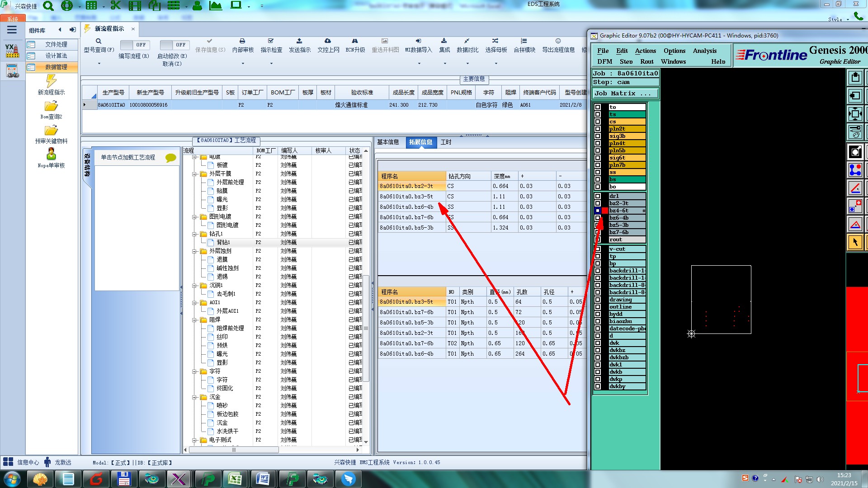The width and height of the screenshot is (868, 488).
Task: Select 设计算法 in the component library
Action: tap(56, 56)
